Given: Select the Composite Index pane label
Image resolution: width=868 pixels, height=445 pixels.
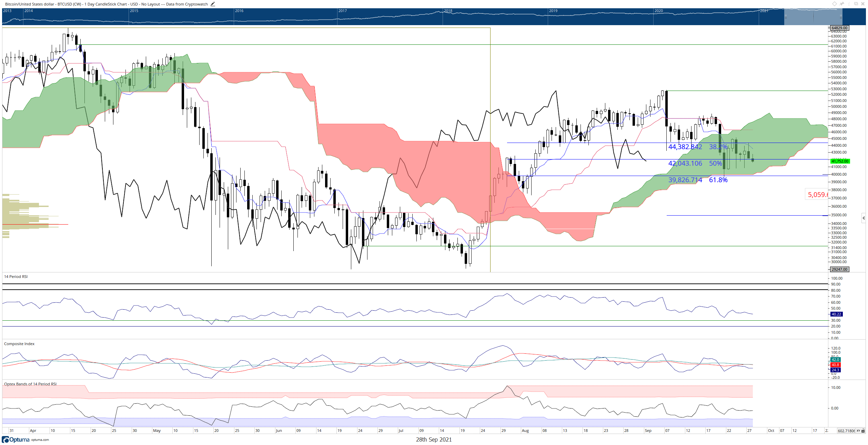Looking at the screenshot, I should 19,344.
